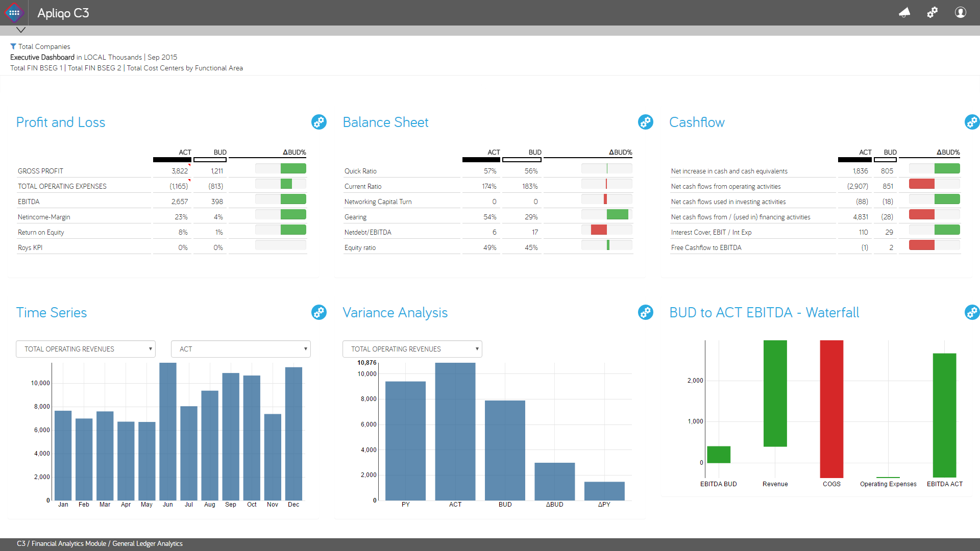Click the Jun bar in Time Series
The width and height of the screenshot is (980, 551).
click(168, 431)
